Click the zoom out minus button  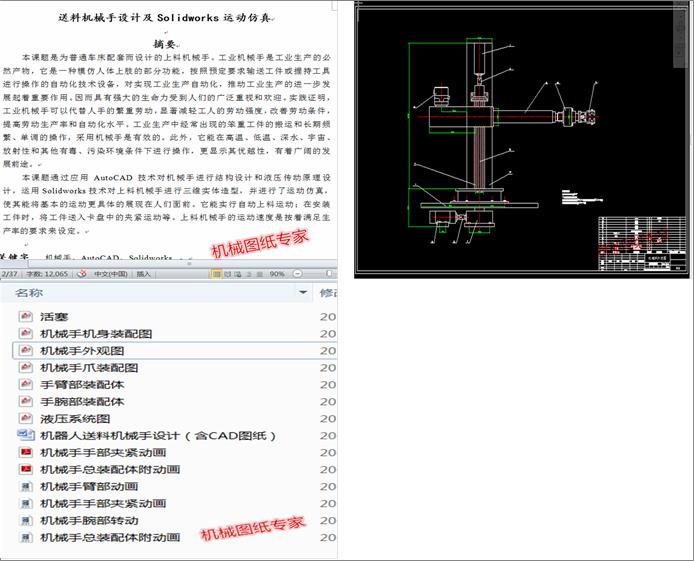pyautogui.click(x=298, y=274)
